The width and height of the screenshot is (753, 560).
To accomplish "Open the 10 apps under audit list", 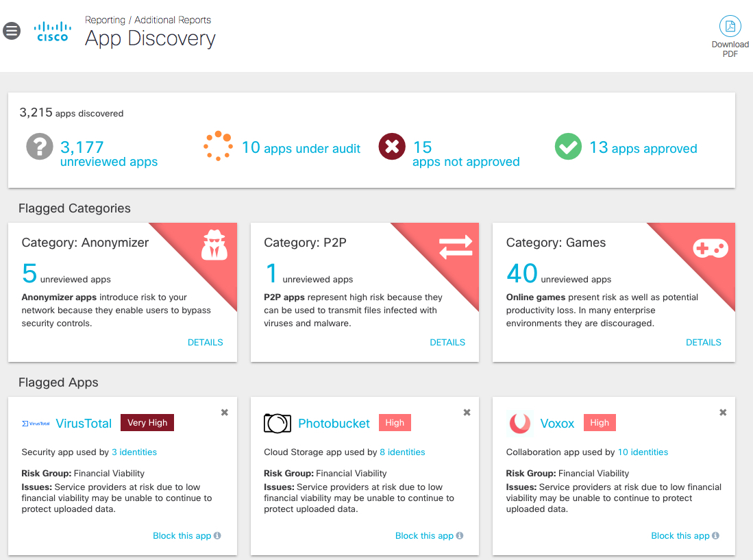I will 301,147.
